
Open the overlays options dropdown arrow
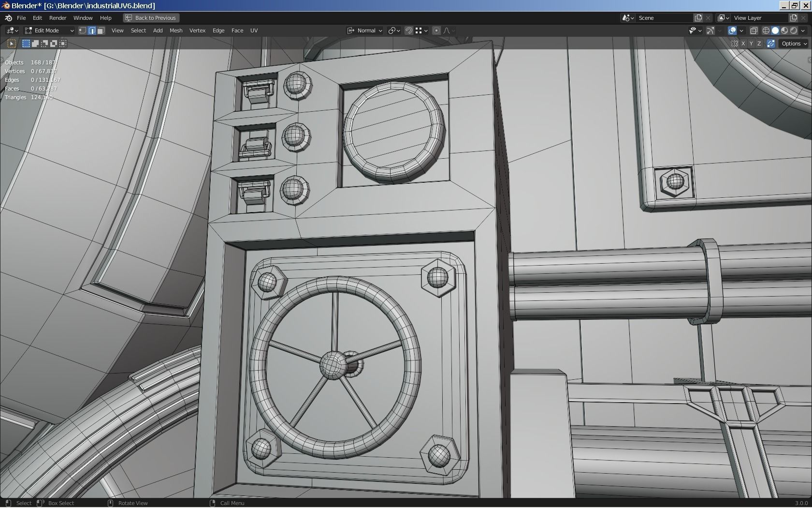pos(741,30)
